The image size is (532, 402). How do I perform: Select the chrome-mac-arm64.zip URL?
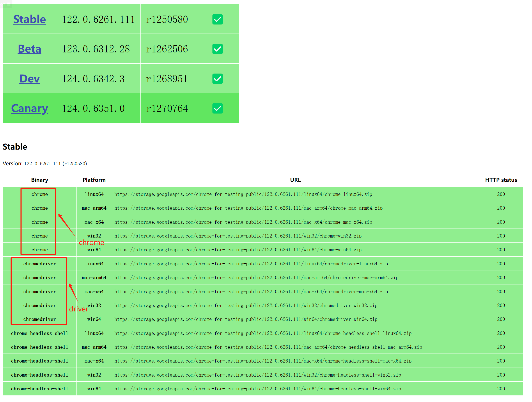(248, 208)
